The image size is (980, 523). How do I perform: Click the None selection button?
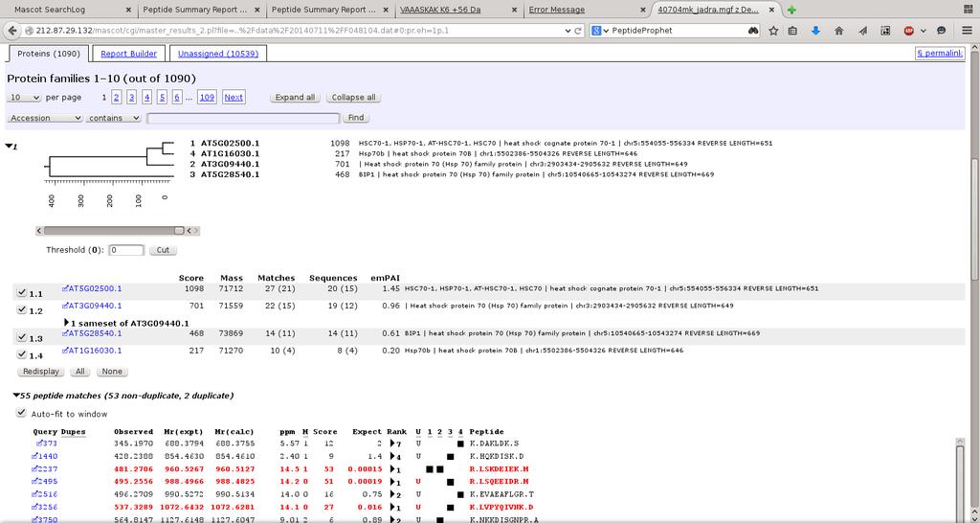pyautogui.click(x=112, y=372)
